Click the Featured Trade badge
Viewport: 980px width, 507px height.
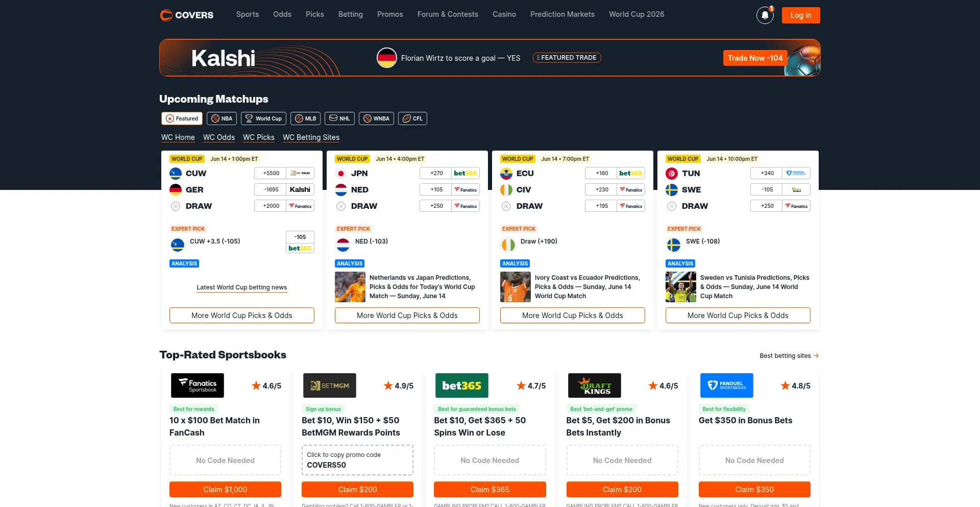(567, 58)
